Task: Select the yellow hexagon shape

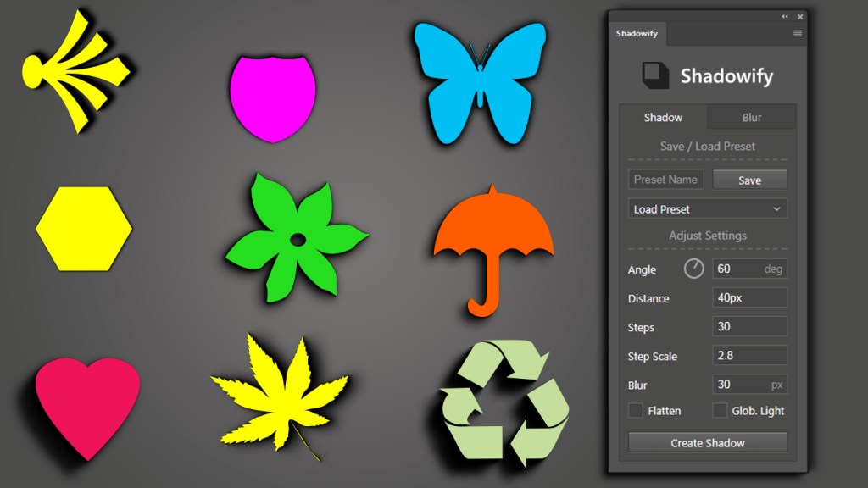Action: point(84,229)
